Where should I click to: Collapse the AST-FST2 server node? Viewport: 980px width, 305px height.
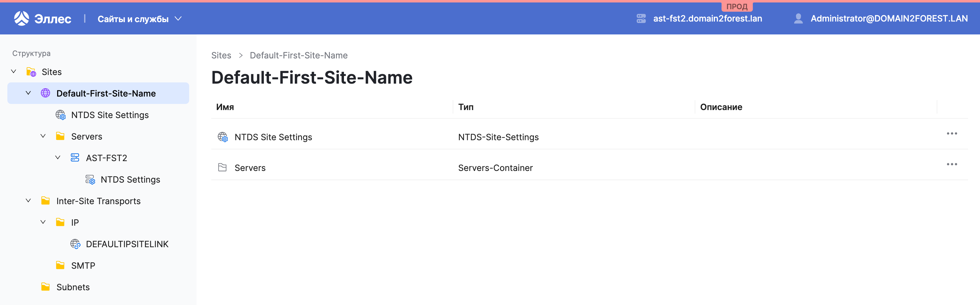coord(58,158)
